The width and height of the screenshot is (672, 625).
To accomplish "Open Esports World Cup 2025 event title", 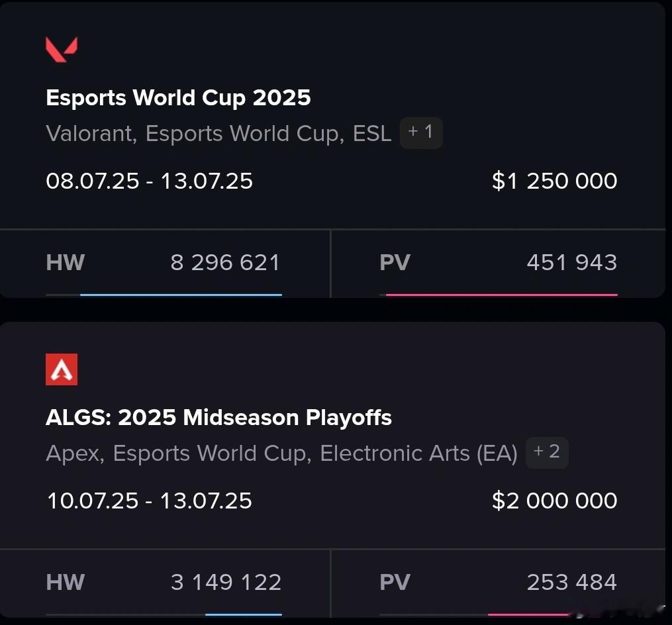I will click(x=178, y=98).
